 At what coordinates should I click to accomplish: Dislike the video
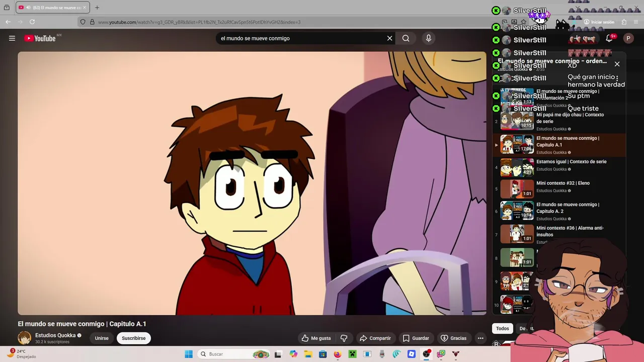click(344, 338)
